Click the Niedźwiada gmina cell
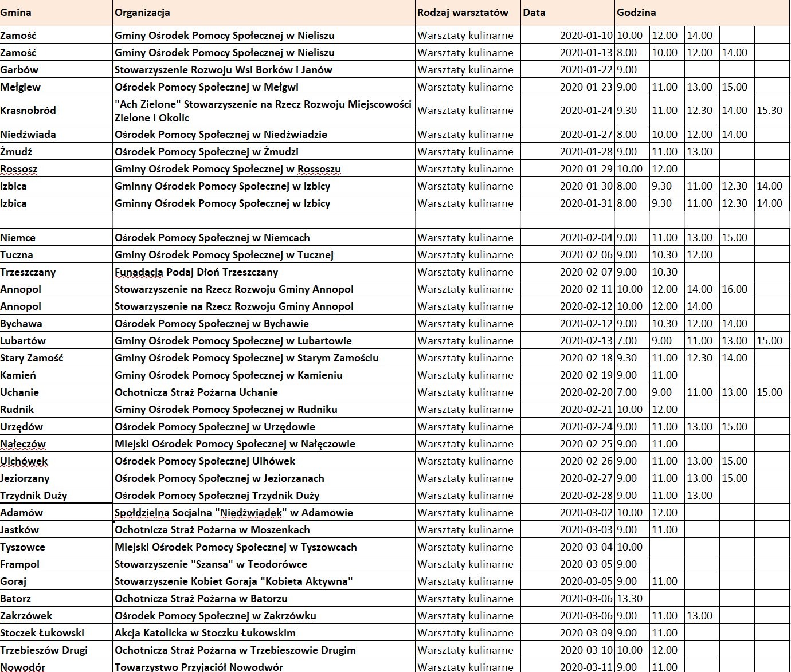The image size is (791, 672). 56,135
